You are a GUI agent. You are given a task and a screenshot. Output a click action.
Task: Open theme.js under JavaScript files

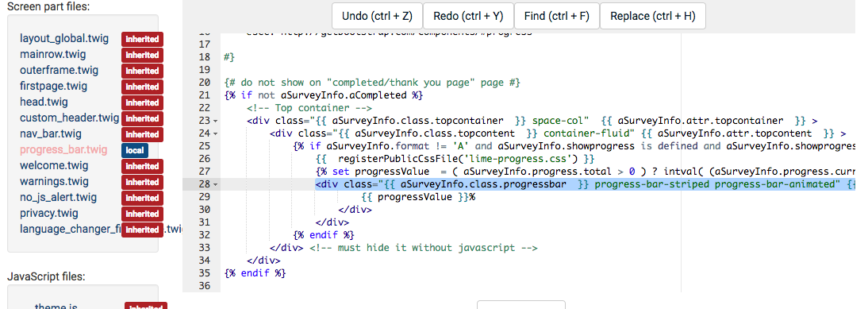pyautogui.click(x=56, y=307)
